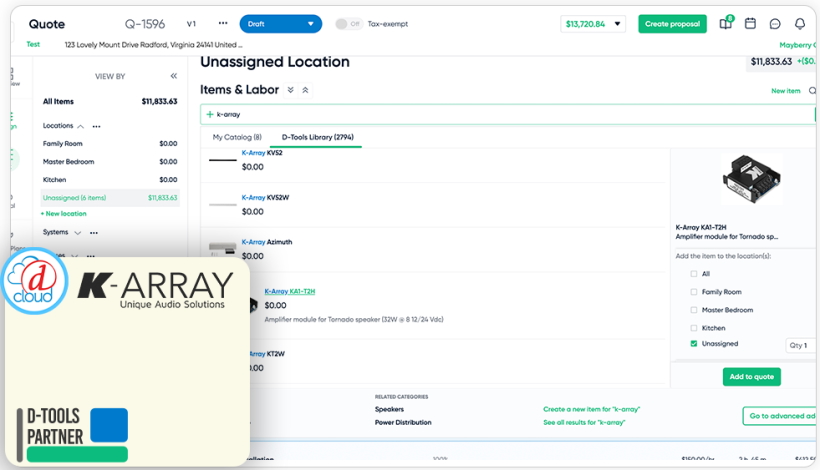Select Master Bedroom location
The height and width of the screenshot is (470, 820).
[x=110, y=162]
